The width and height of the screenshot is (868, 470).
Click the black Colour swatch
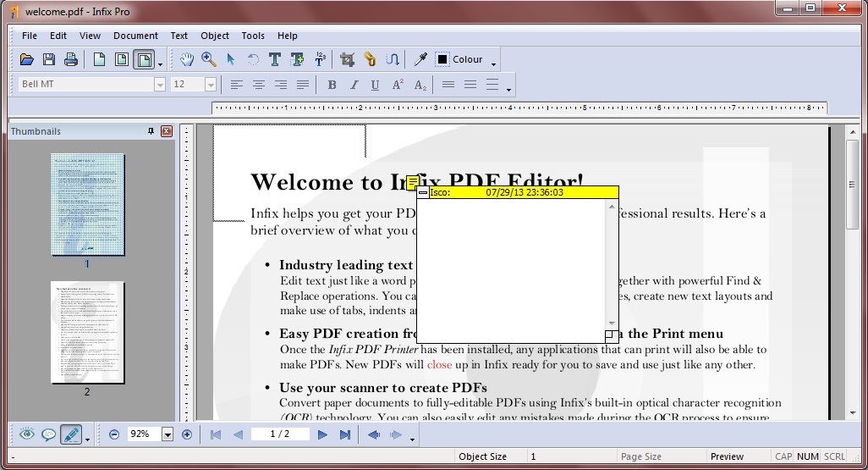coord(442,59)
